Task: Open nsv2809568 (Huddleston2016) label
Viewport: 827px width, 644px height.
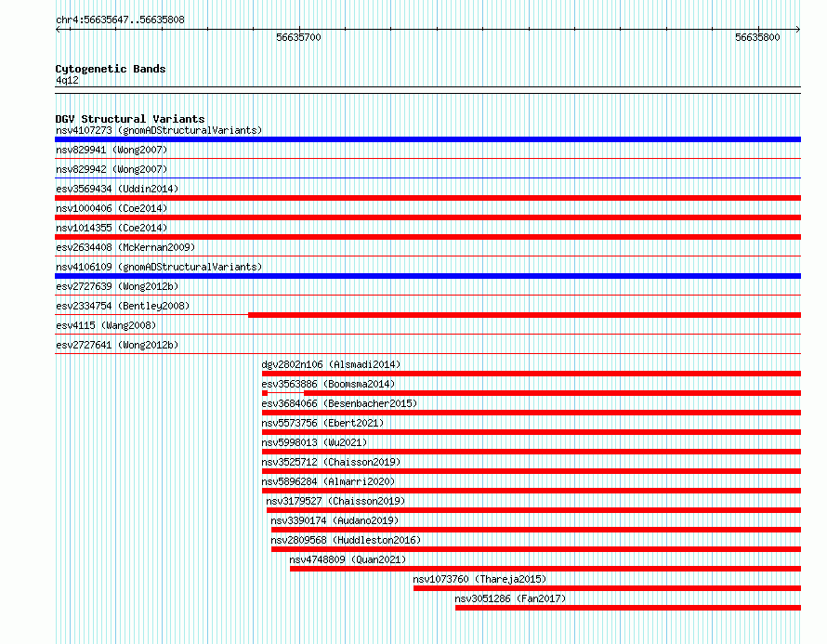Action: point(346,540)
